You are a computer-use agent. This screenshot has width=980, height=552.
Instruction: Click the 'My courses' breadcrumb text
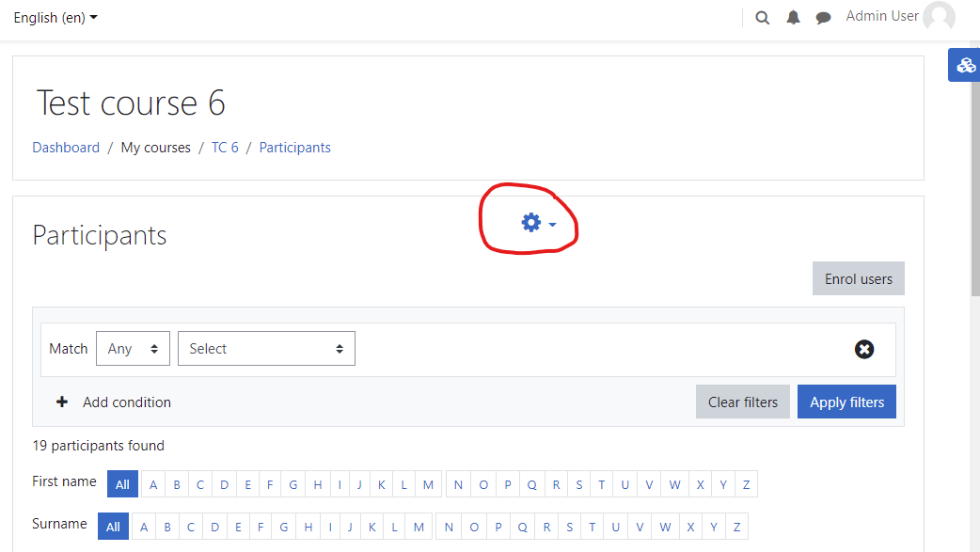(x=155, y=148)
